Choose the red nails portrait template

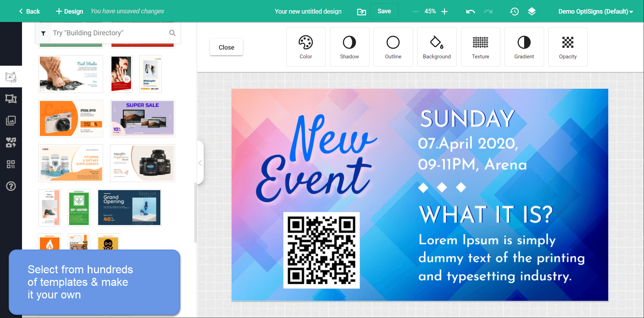[121, 74]
